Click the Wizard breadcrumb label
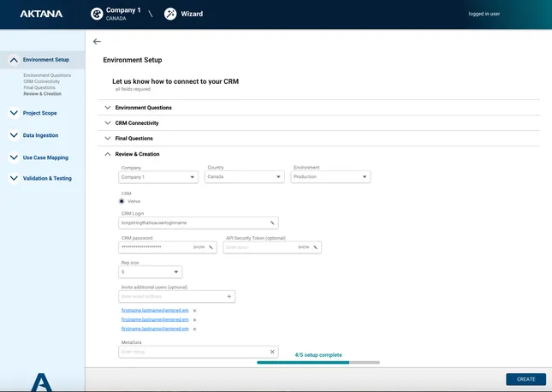The width and height of the screenshot is (552, 392). [x=192, y=14]
